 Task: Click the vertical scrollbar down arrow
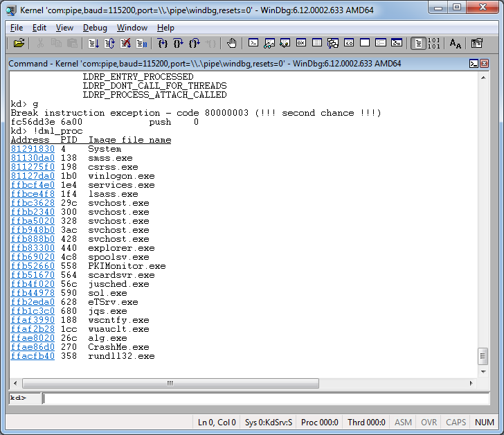483,372
